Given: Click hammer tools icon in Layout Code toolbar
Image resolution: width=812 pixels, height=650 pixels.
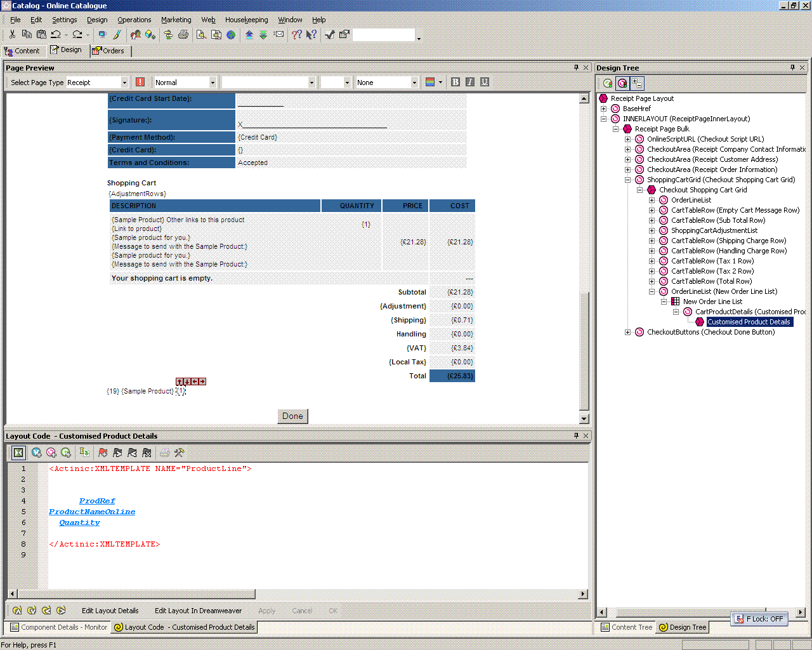Looking at the screenshot, I should pos(180,453).
